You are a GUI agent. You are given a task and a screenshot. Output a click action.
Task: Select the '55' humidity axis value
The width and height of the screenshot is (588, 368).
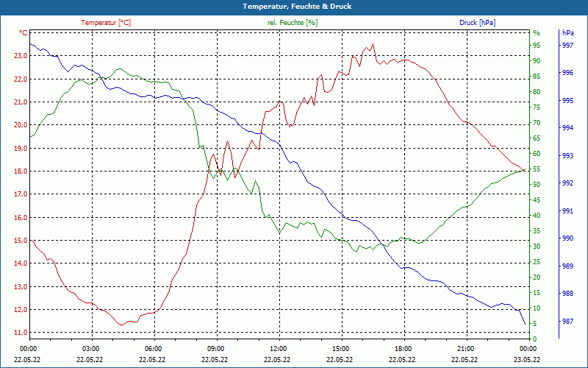coord(537,169)
